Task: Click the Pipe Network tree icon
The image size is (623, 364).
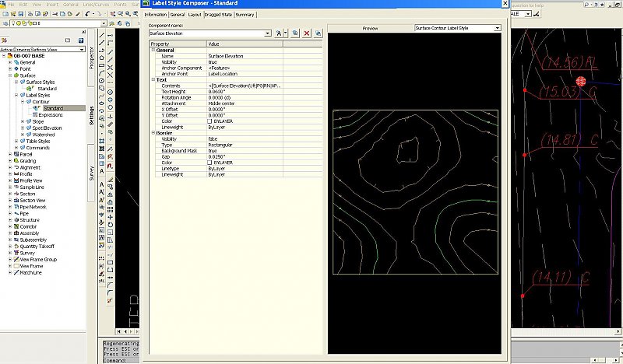Action: pyautogui.click(x=16, y=207)
